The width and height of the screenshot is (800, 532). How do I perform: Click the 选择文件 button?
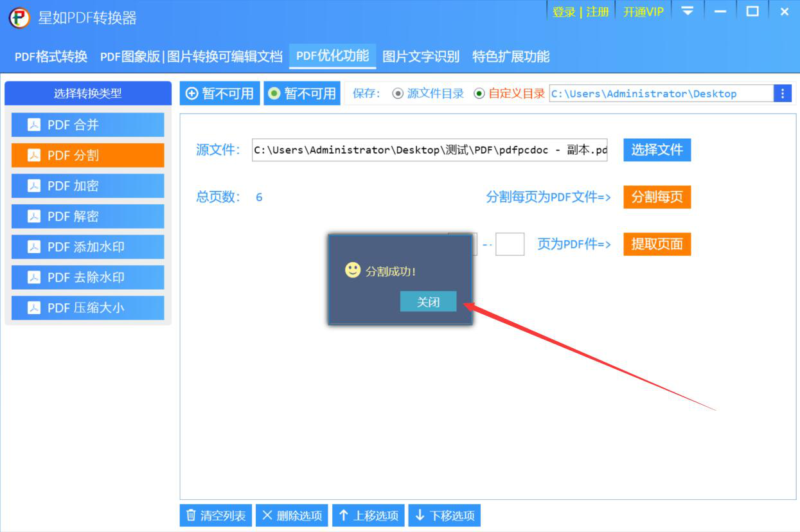[x=657, y=150]
